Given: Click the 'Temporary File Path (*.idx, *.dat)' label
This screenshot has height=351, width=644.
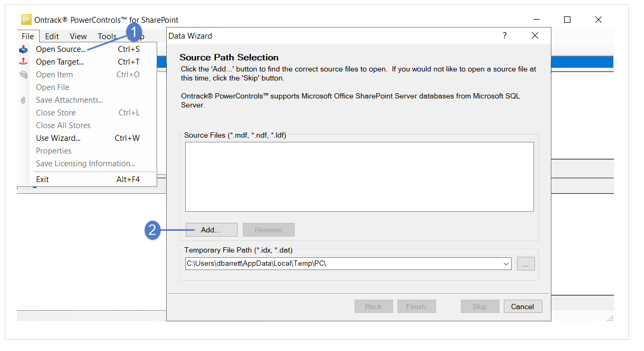Looking at the screenshot, I should pyautogui.click(x=238, y=250).
